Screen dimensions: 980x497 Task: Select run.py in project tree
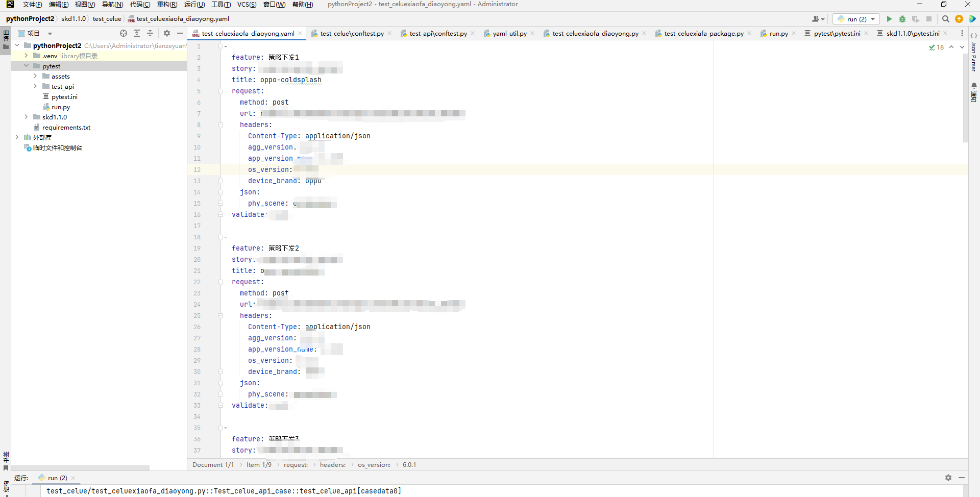point(61,107)
